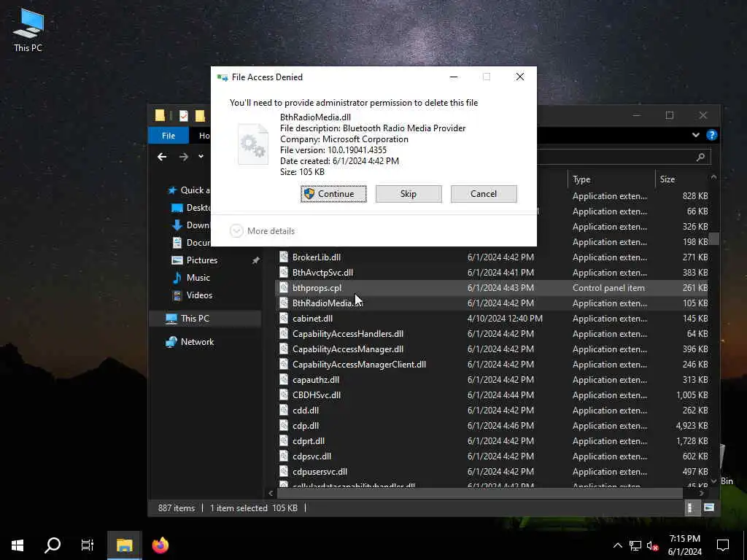Click the scroll-right arrow in file list
Image resolution: width=747 pixels, height=560 pixels.
pyautogui.click(x=701, y=494)
